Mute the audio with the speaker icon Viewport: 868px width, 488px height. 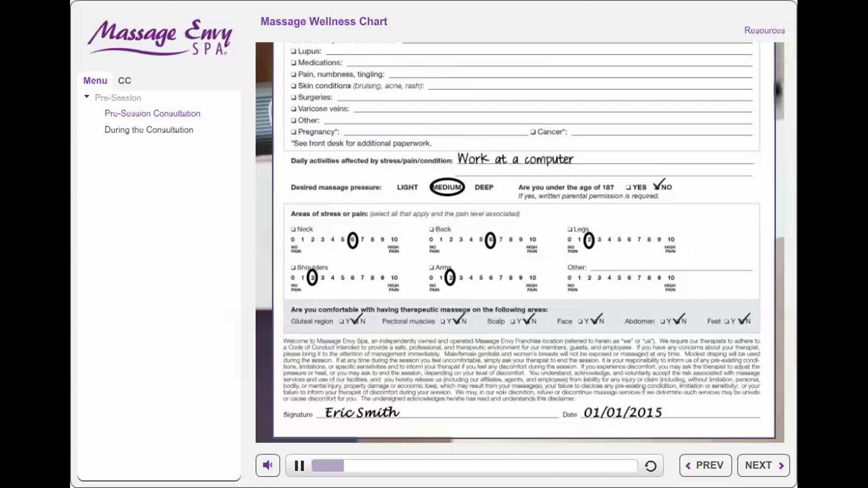click(268, 465)
